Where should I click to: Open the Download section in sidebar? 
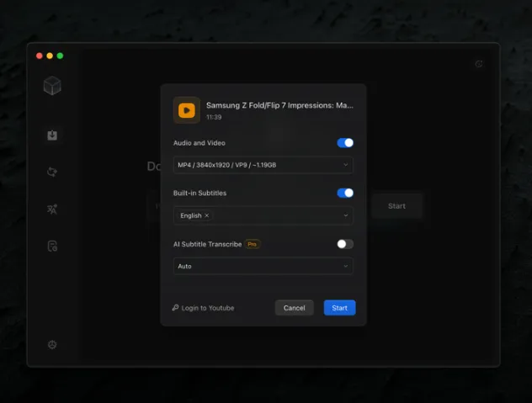click(x=52, y=135)
